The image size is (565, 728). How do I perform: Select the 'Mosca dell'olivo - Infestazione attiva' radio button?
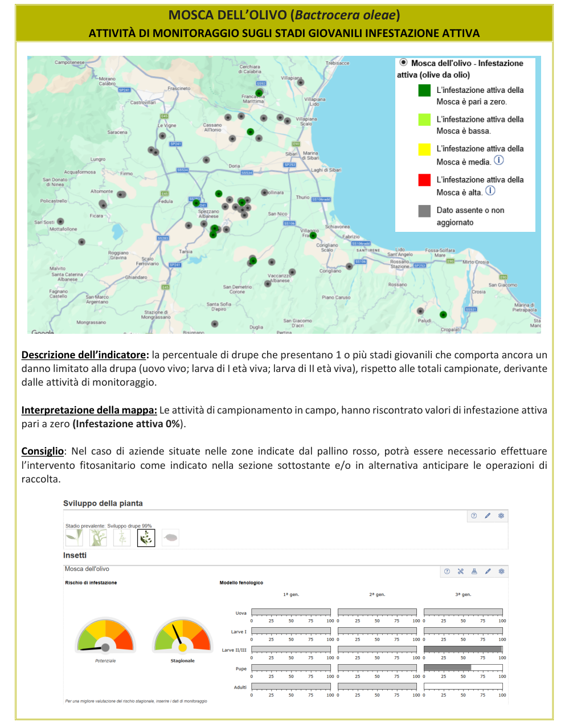tap(403, 62)
